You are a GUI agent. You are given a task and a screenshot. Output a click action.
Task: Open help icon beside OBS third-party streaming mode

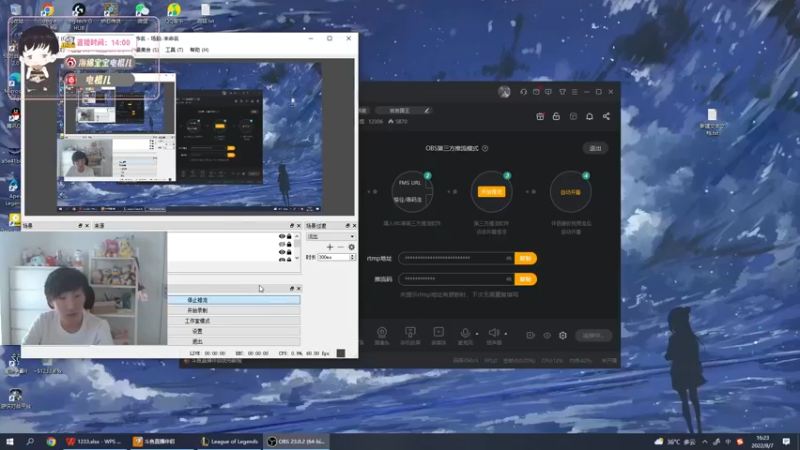click(485, 148)
